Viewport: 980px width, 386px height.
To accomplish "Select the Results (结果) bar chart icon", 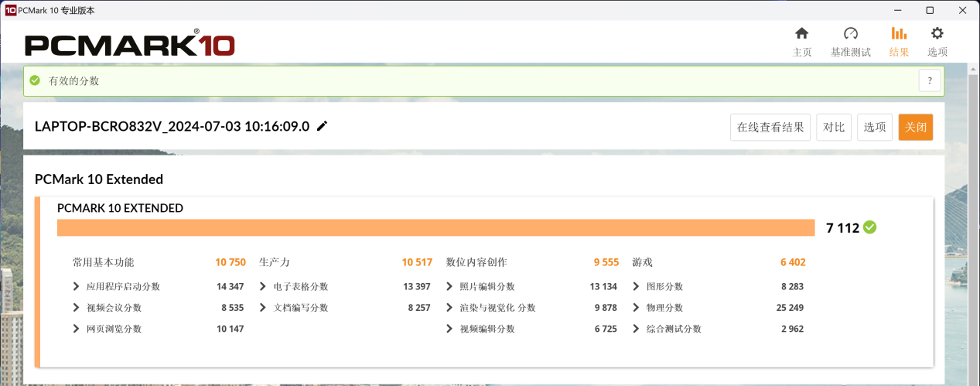I will [x=899, y=34].
